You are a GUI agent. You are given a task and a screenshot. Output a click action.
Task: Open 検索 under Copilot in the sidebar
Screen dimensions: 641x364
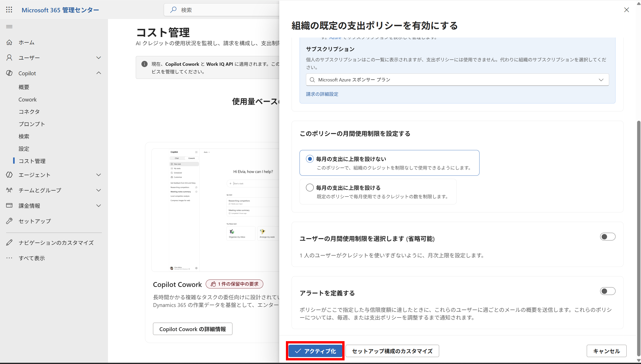[24, 136]
